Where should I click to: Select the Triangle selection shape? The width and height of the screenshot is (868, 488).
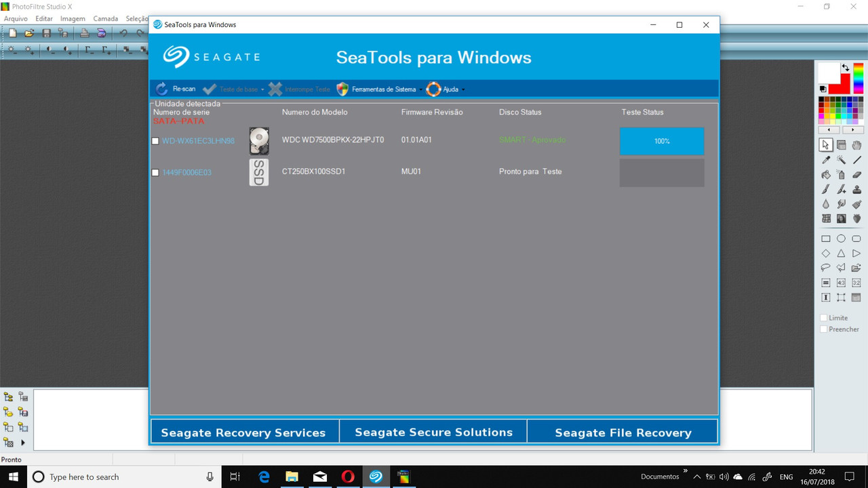[x=841, y=253]
